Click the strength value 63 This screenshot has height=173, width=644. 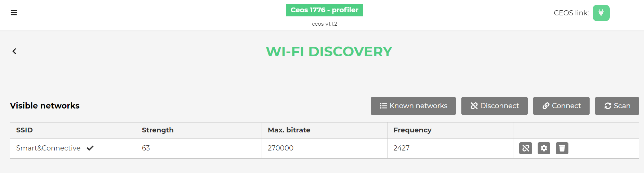click(146, 148)
